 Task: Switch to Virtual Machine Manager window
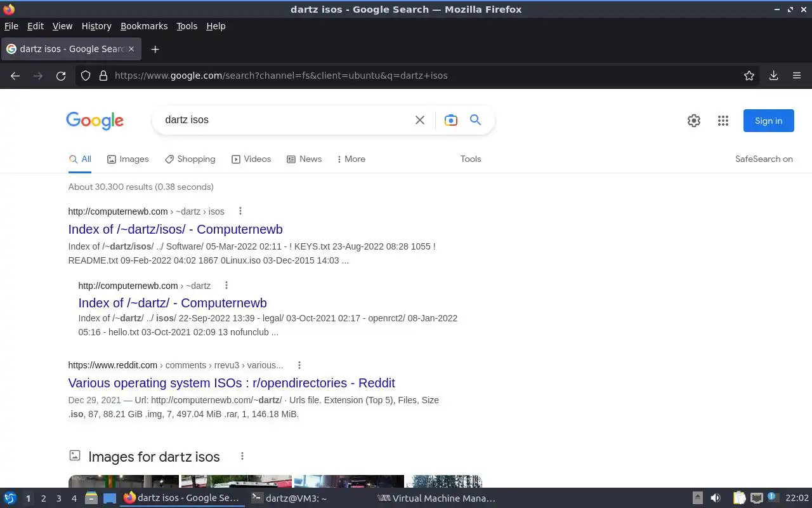[x=436, y=498]
